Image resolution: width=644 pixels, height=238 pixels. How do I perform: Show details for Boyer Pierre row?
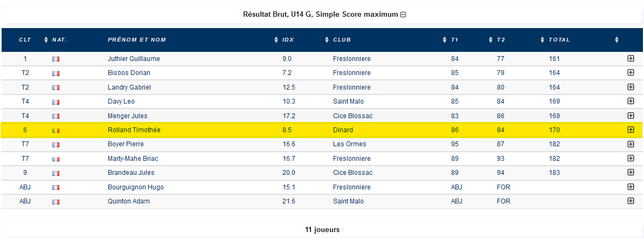click(631, 144)
